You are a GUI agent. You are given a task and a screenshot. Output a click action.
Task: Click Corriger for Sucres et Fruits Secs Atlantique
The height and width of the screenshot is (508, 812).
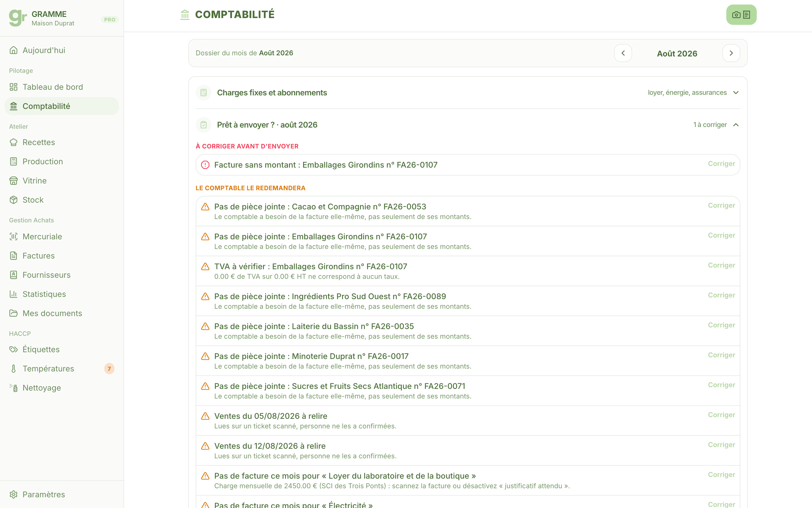[721, 385]
